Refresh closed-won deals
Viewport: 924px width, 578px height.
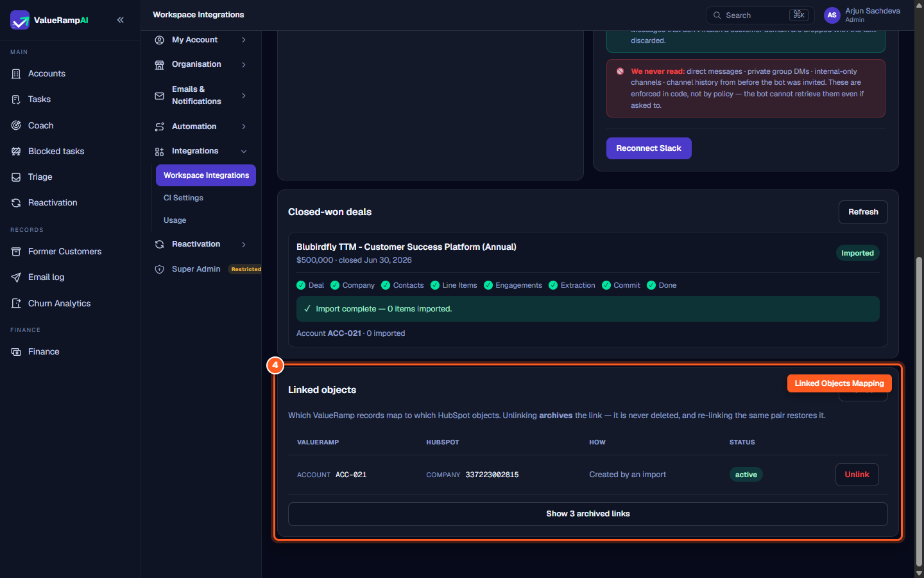tap(863, 212)
